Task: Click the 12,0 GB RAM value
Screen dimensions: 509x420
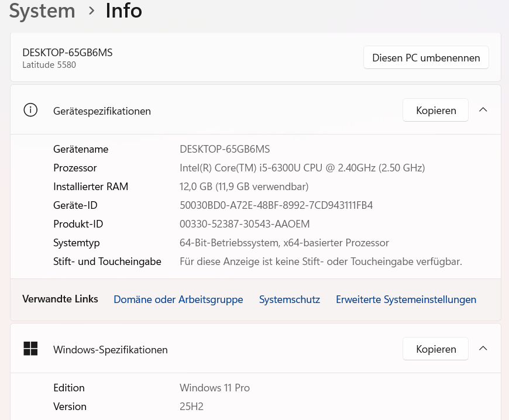Action: click(244, 187)
